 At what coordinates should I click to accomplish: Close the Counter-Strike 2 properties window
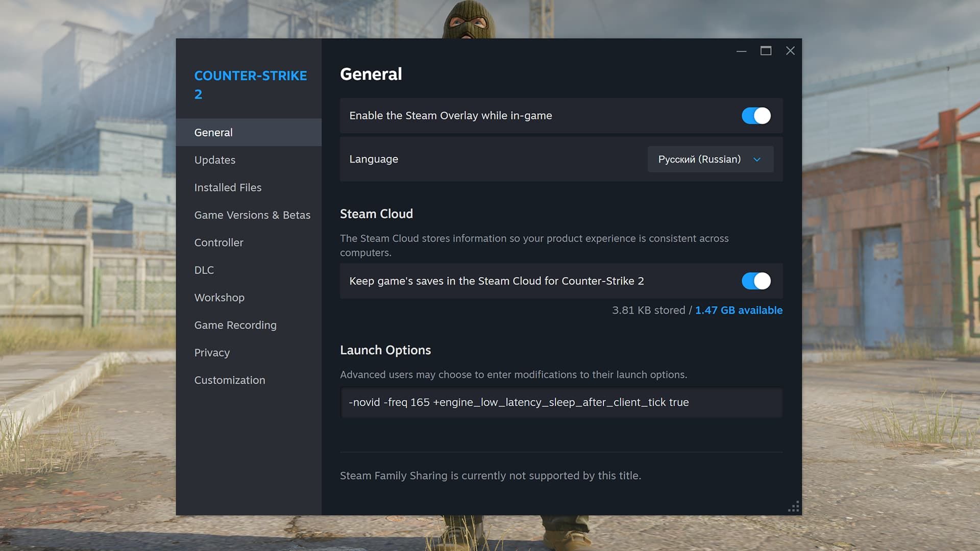(x=790, y=51)
